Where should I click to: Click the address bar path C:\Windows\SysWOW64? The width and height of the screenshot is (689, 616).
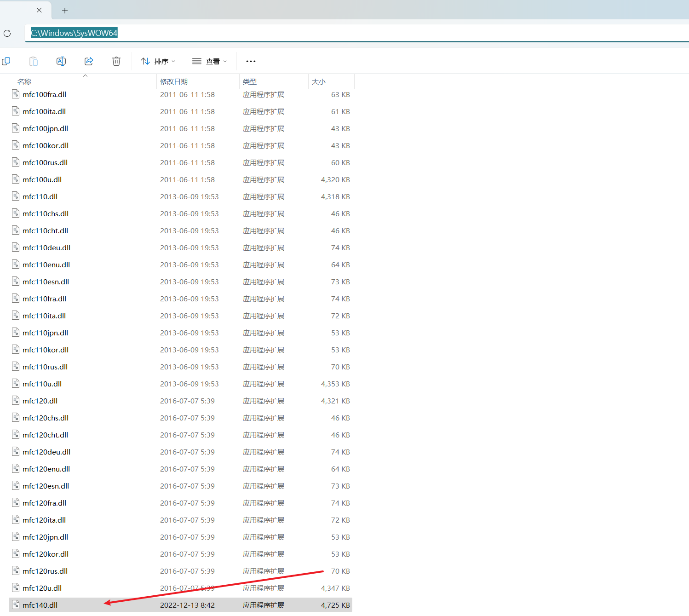(x=74, y=33)
